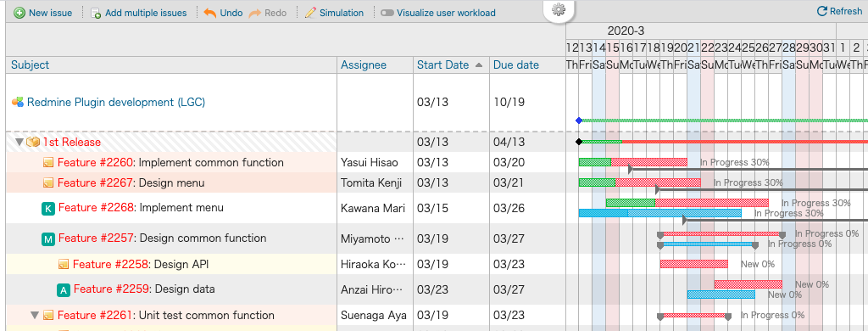Collapse the Feature #2261 subtasks
868x331 pixels.
pos(35,315)
